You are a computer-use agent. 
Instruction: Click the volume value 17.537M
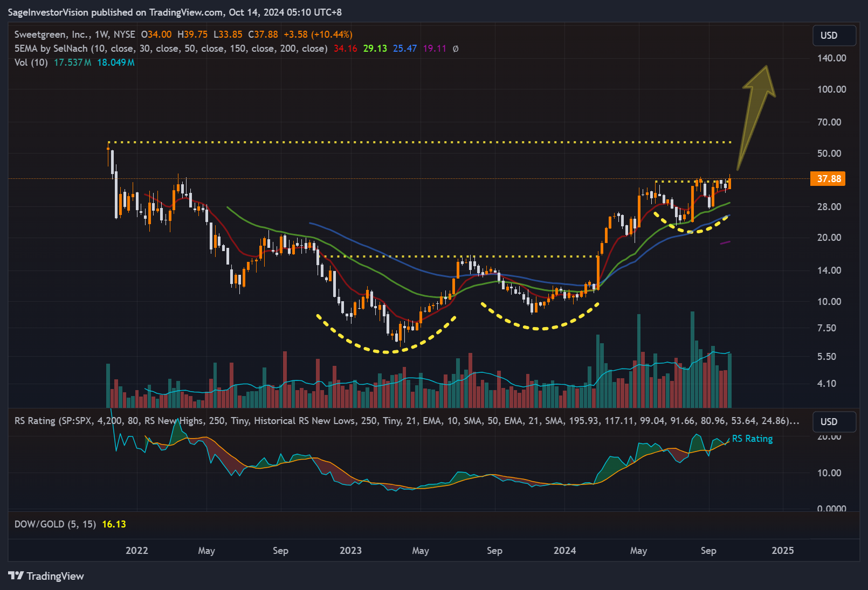pos(73,63)
